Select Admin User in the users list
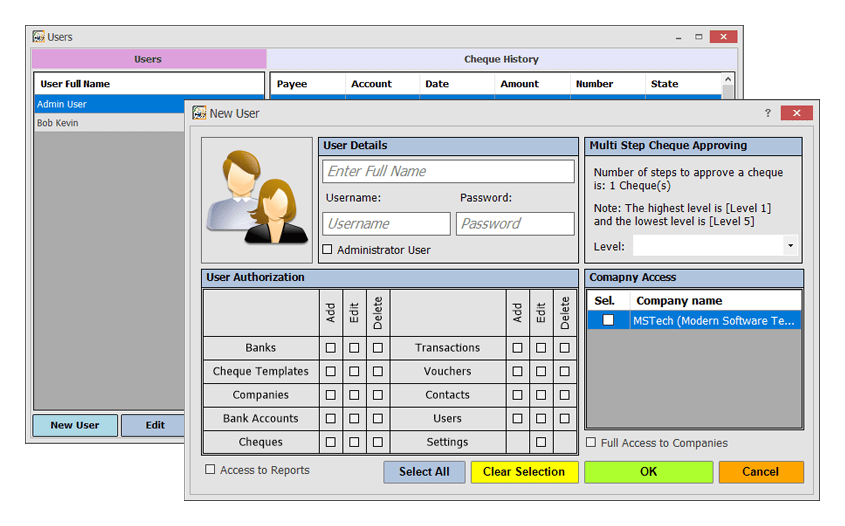This screenshot has height=526, width=845. (110, 104)
